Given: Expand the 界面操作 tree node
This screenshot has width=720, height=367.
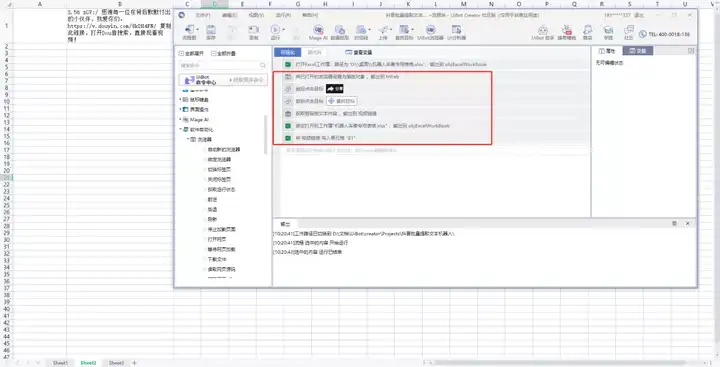Looking at the screenshot, I should click(x=180, y=109).
